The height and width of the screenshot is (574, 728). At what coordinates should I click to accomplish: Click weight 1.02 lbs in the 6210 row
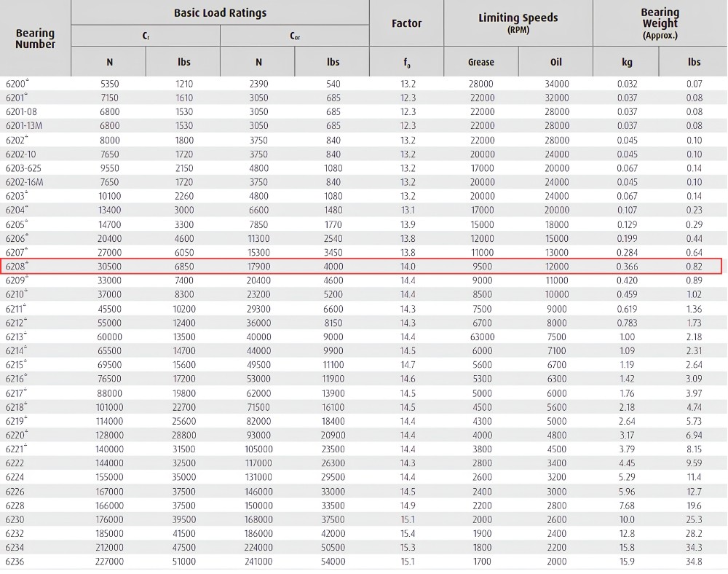694,294
